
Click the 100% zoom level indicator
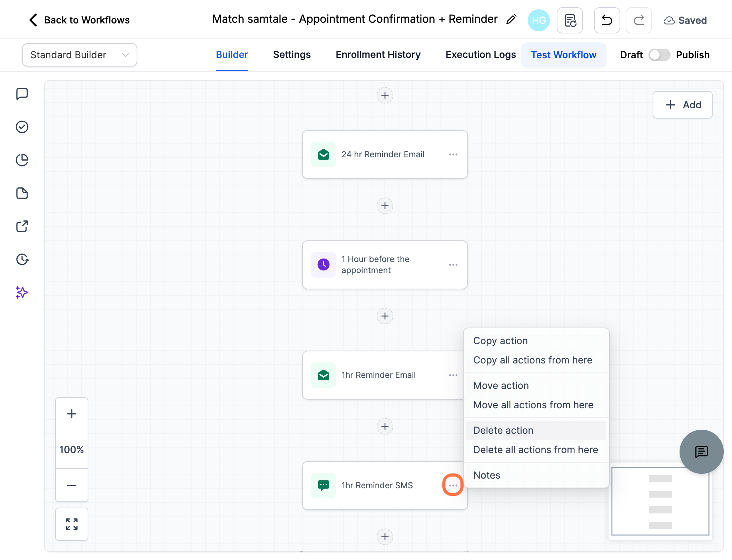tap(72, 449)
